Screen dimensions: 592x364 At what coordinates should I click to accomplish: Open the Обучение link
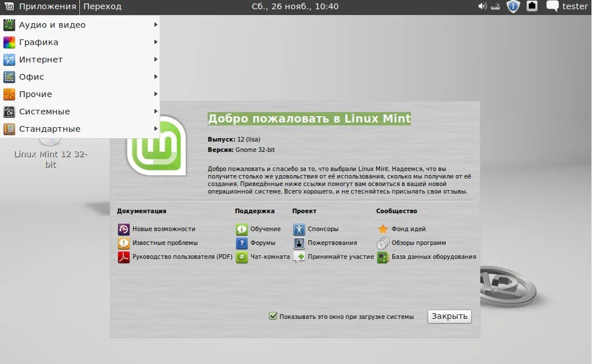coord(265,229)
